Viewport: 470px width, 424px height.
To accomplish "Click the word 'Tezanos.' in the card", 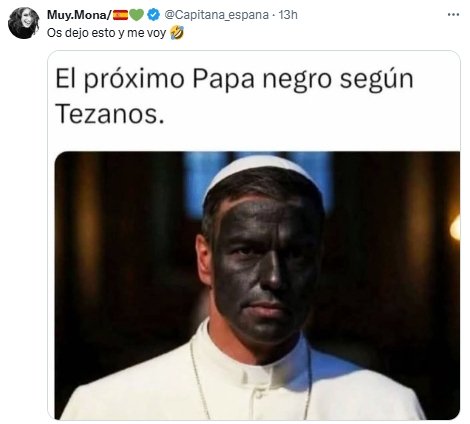I will pyautogui.click(x=110, y=114).
